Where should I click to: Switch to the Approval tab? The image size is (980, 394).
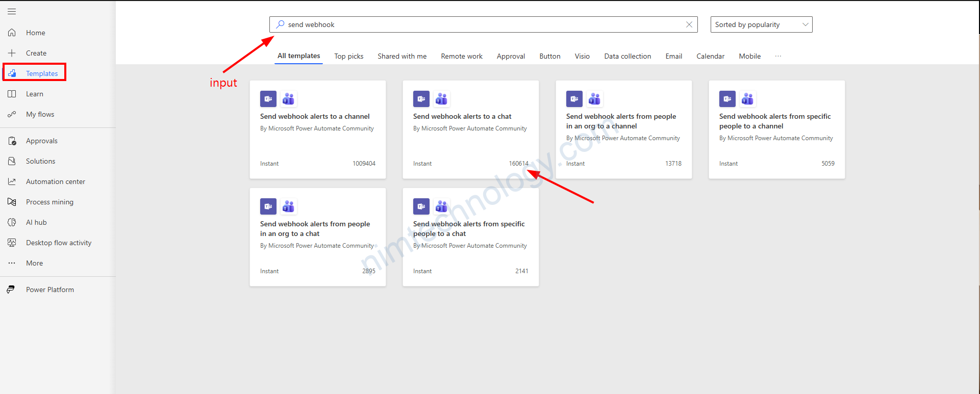511,56
